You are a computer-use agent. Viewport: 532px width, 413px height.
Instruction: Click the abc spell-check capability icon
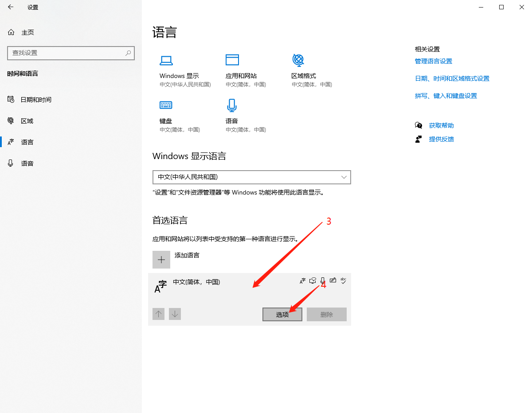tap(343, 280)
